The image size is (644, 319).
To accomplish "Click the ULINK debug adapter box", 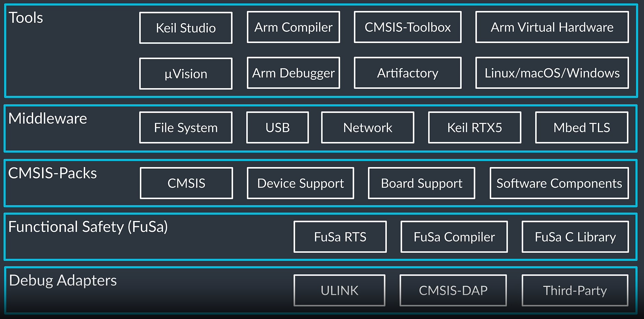I will (x=339, y=290).
